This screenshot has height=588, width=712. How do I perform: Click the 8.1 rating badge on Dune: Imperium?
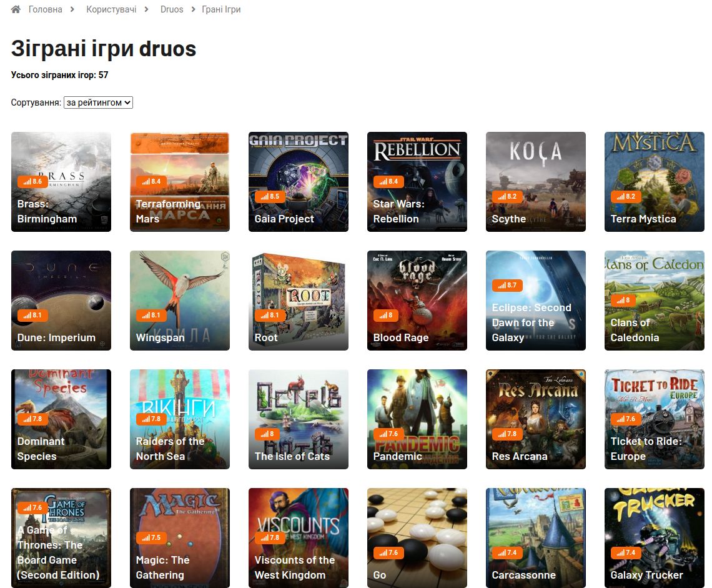32,315
